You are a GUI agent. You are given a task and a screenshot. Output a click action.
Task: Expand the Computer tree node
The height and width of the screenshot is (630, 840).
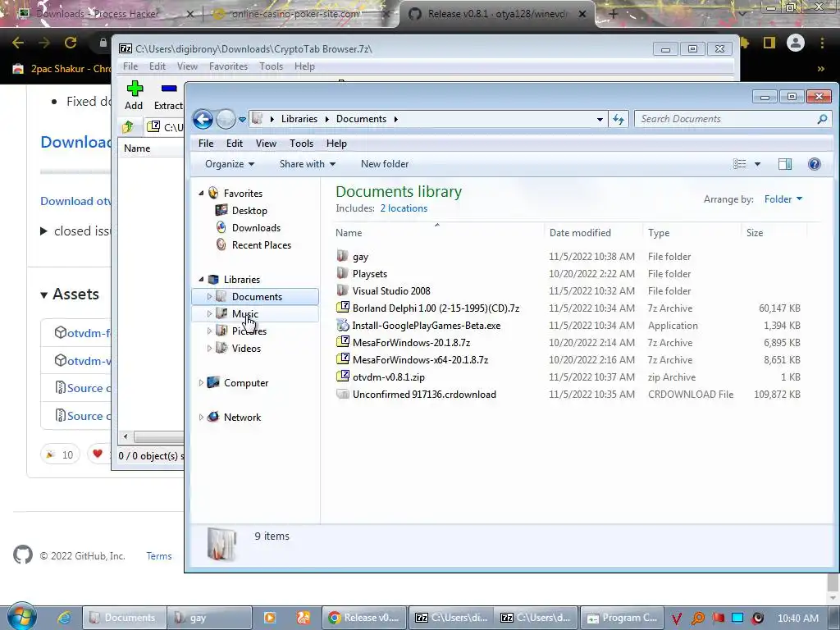coord(202,382)
